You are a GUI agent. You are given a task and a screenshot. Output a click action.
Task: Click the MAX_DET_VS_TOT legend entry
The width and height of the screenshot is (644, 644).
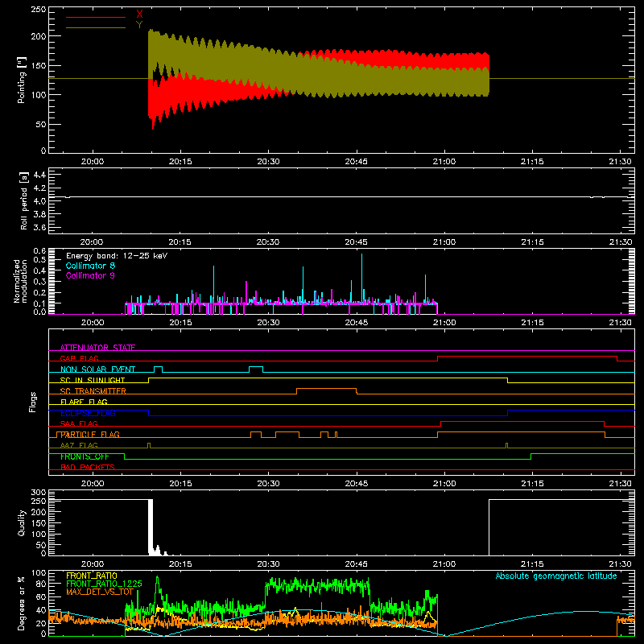[100, 592]
